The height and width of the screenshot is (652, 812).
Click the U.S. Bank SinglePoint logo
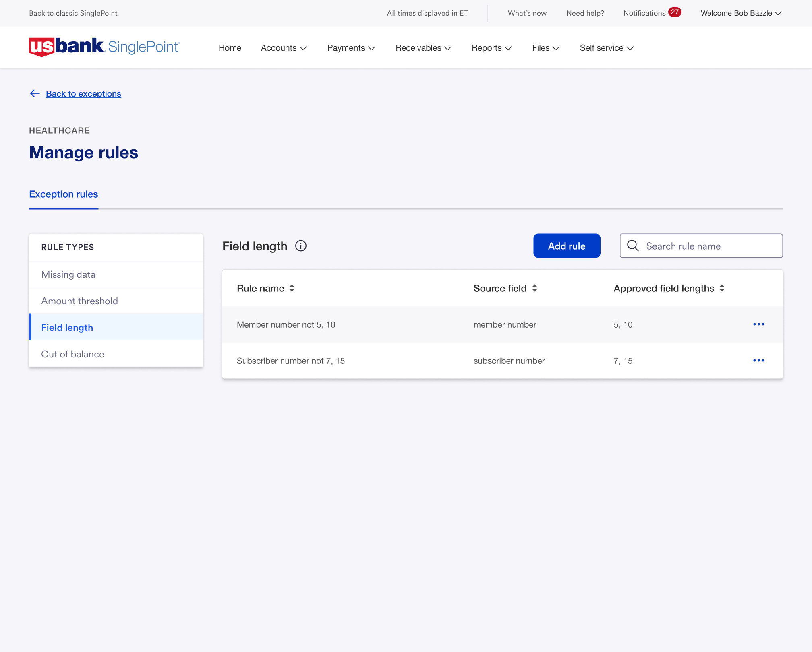point(104,47)
